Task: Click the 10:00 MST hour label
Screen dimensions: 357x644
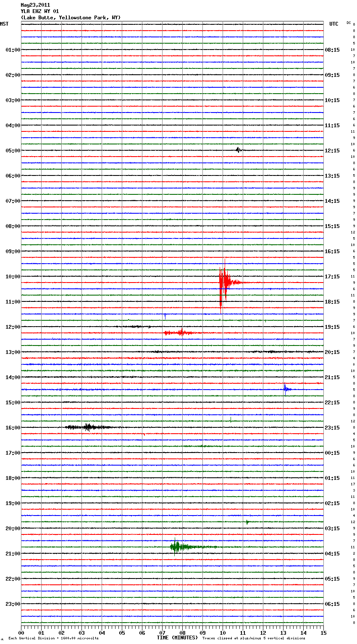Action: coord(13,277)
